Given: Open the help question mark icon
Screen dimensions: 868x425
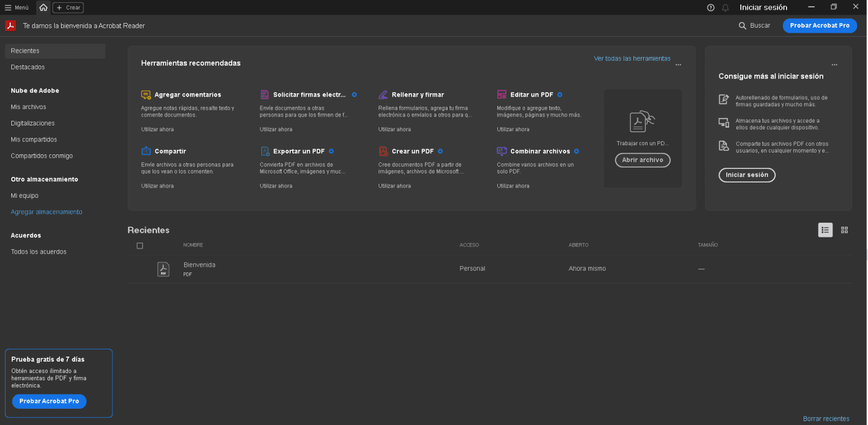Looking at the screenshot, I should pyautogui.click(x=711, y=7).
